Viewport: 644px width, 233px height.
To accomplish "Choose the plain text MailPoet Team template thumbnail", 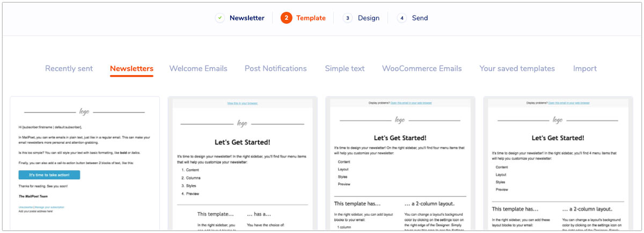I will point(85,164).
